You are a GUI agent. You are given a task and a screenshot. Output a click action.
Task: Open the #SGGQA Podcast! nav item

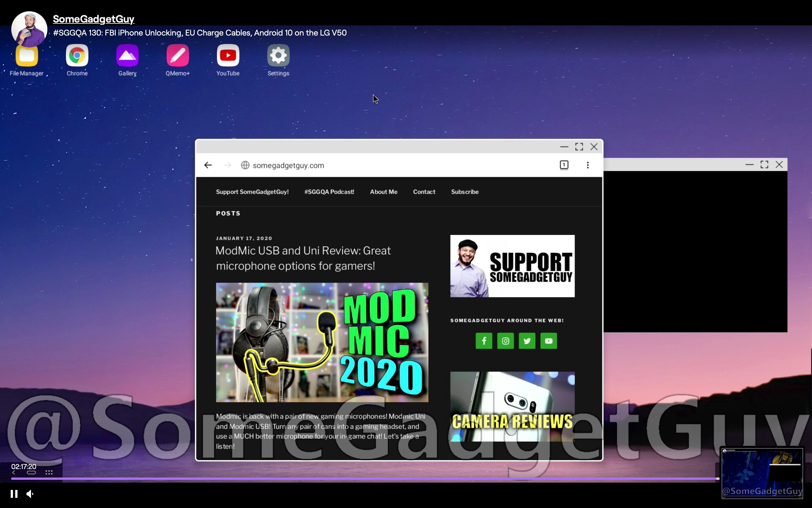[329, 192]
